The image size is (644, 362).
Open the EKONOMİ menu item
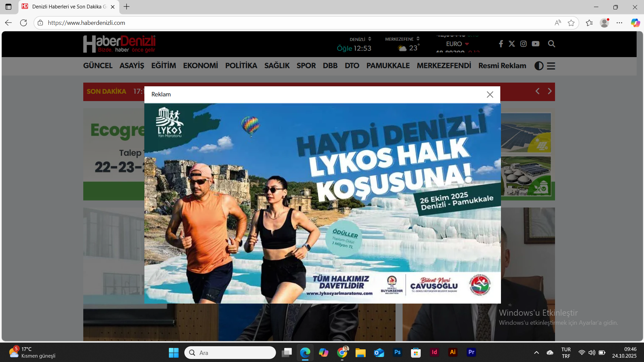200,65
